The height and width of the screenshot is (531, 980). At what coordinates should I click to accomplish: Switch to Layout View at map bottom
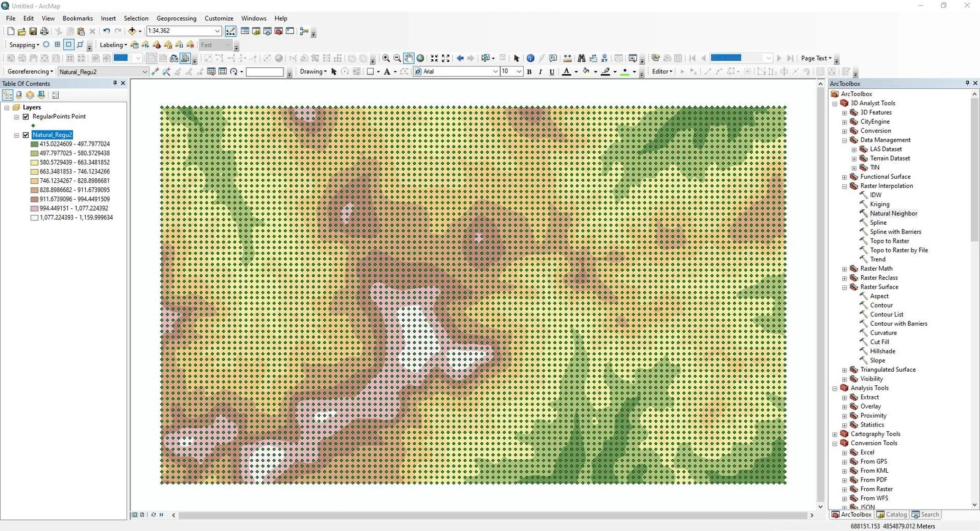click(x=142, y=515)
